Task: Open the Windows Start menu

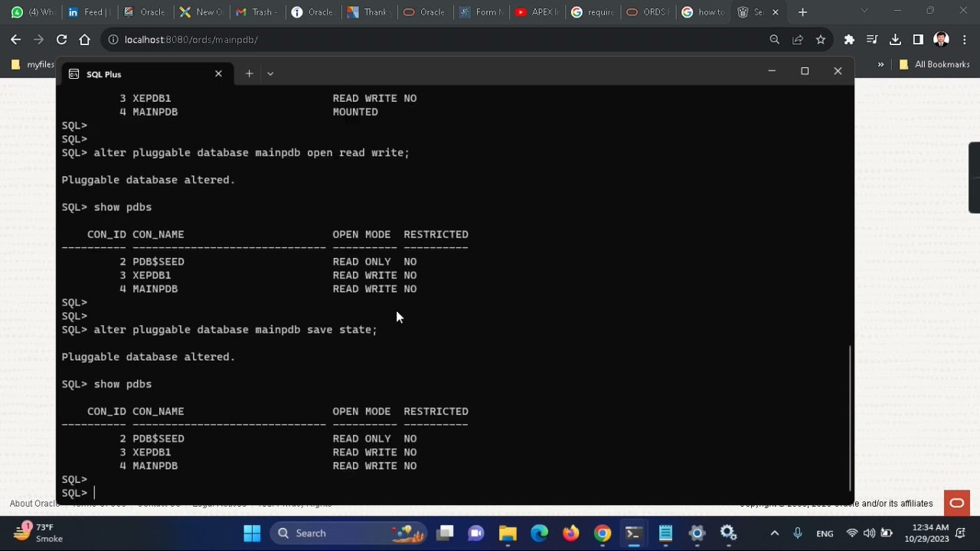Action: click(x=252, y=533)
